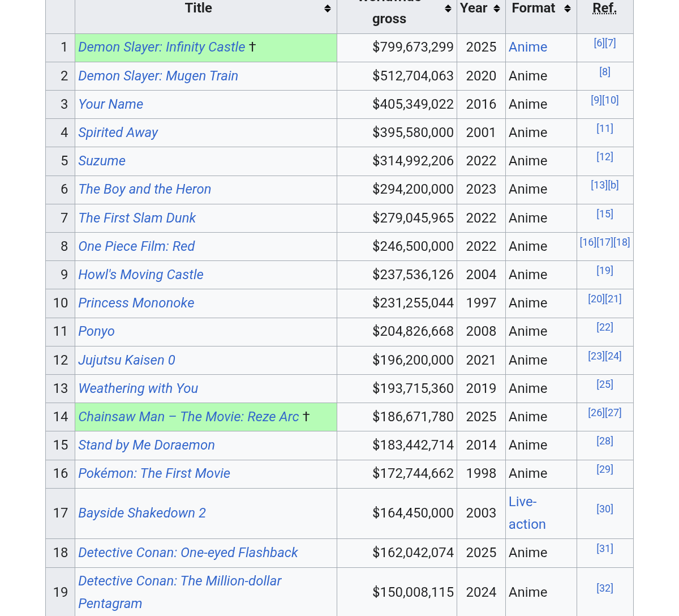Jump to citation [28]
This screenshot has width=679, height=616.
click(605, 441)
